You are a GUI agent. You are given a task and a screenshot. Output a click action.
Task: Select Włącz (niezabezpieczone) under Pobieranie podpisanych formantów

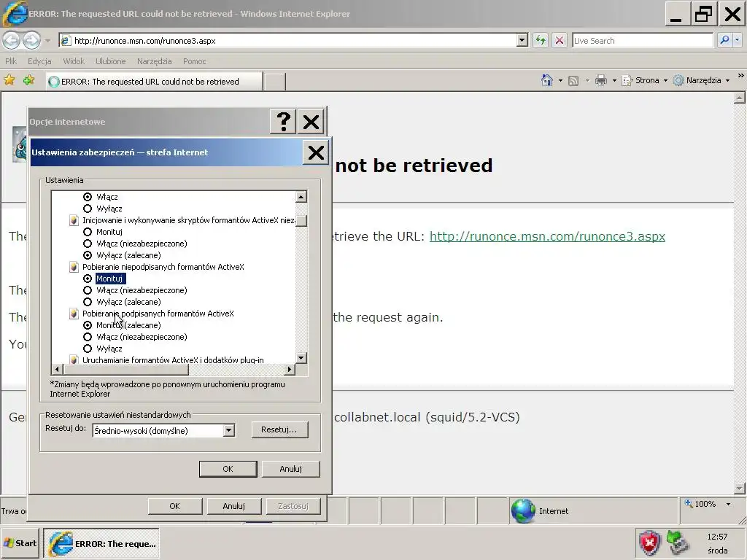pos(88,337)
